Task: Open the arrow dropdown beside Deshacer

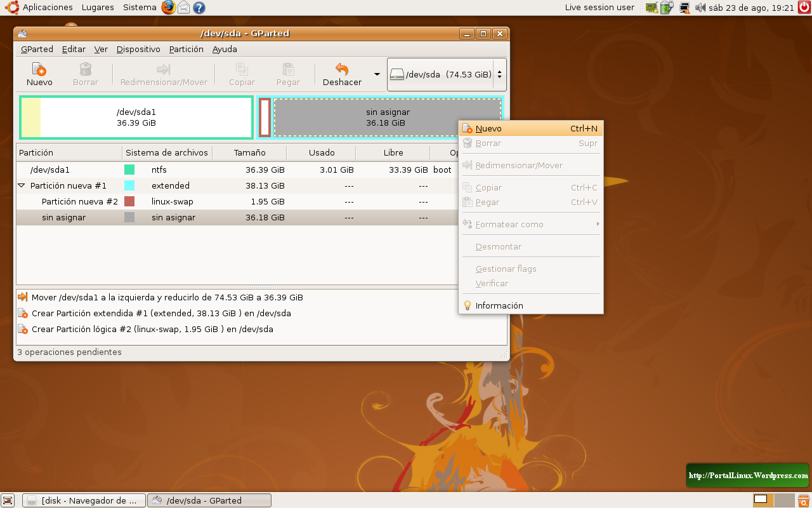Action: [377, 74]
